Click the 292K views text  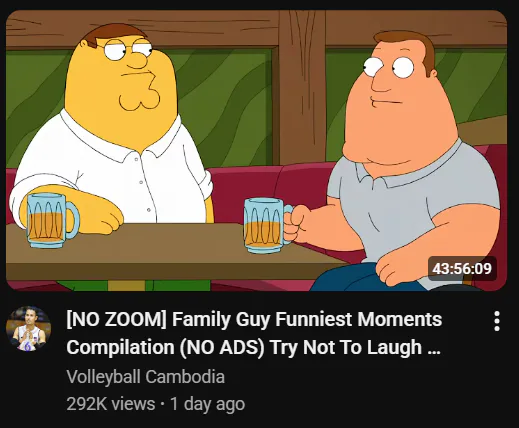(111, 404)
